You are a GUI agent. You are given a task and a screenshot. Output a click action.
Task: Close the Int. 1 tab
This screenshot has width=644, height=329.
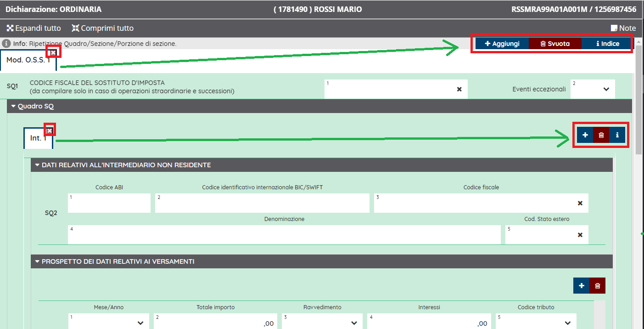tap(50, 131)
